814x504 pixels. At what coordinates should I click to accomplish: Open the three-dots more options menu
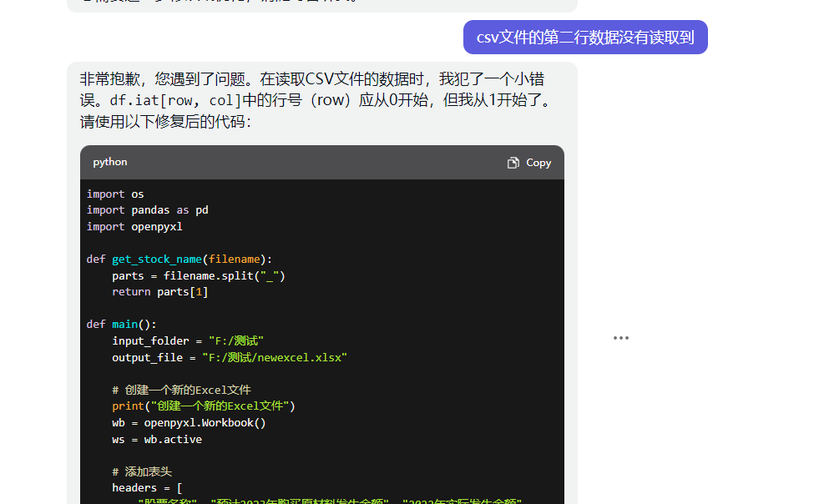(x=621, y=338)
